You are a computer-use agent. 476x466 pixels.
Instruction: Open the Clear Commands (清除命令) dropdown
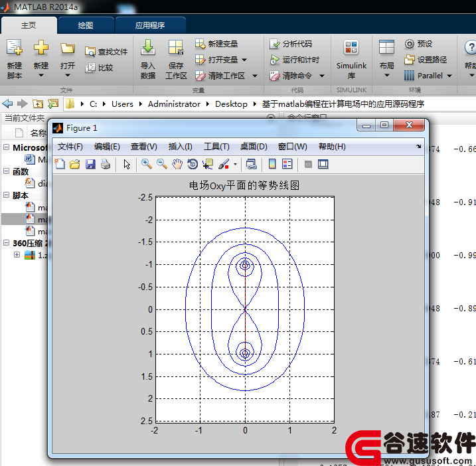[322, 76]
